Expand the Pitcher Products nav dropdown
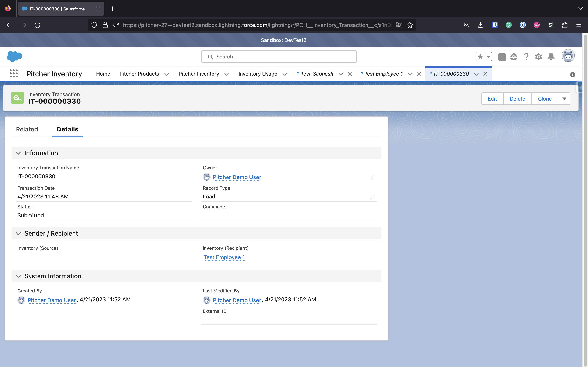588x367 pixels. [167, 74]
